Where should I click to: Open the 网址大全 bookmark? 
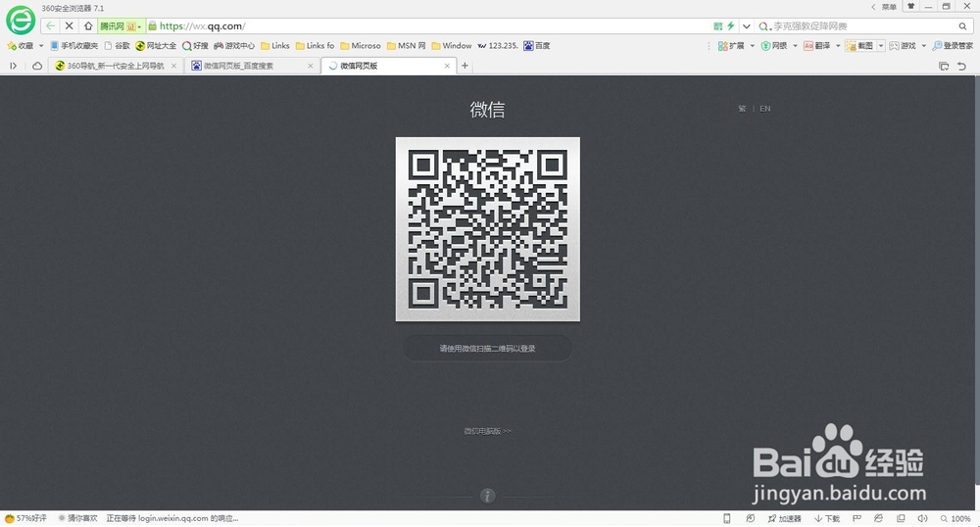(x=156, y=46)
